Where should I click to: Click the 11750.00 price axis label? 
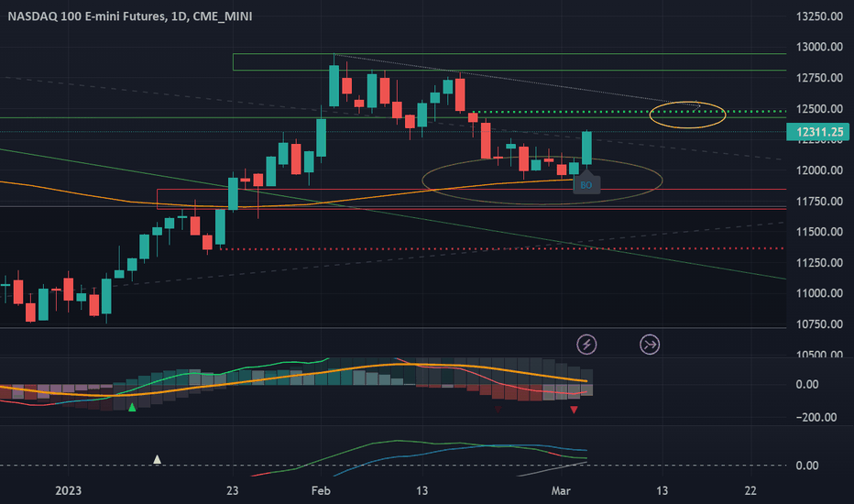point(819,201)
